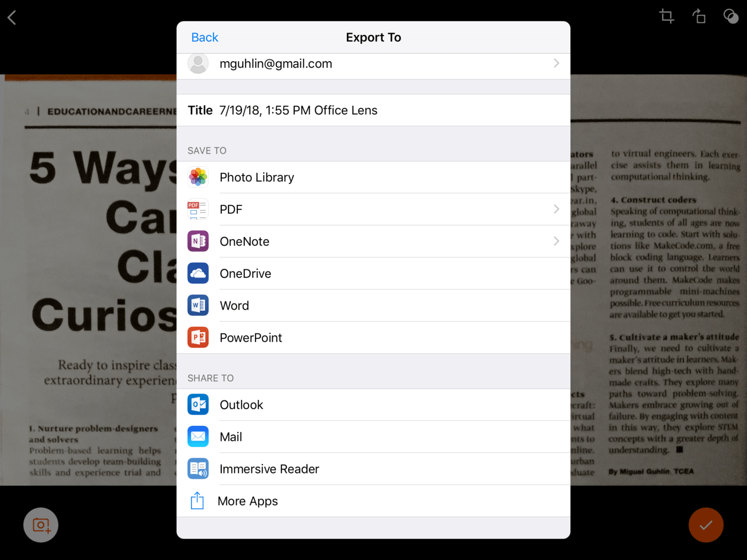Add another photo with the camera button

[40, 525]
